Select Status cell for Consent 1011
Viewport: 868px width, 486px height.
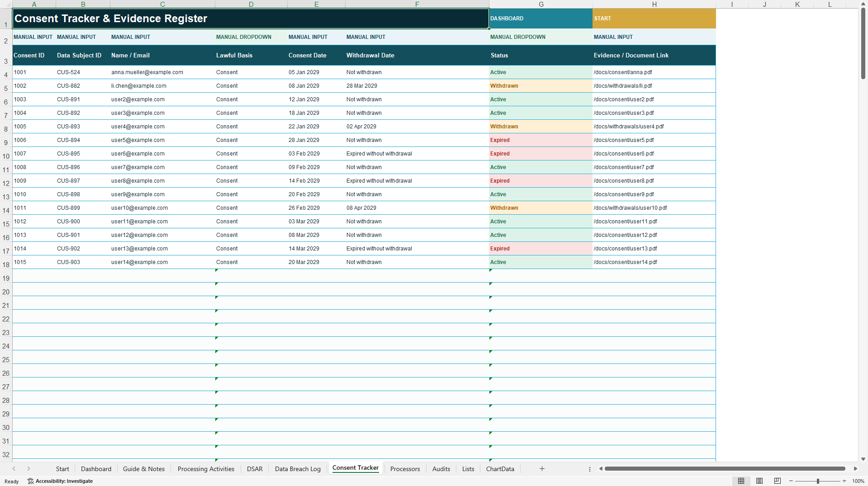(541, 208)
